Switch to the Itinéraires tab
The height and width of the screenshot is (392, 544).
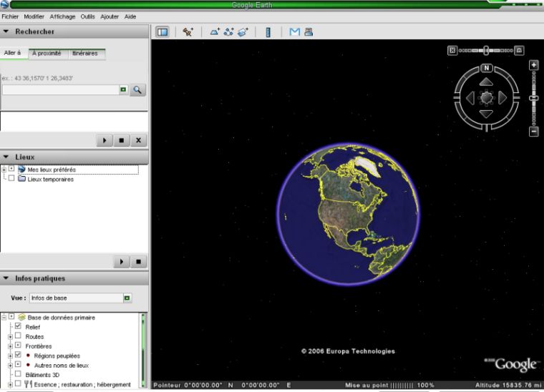click(x=85, y=54)
